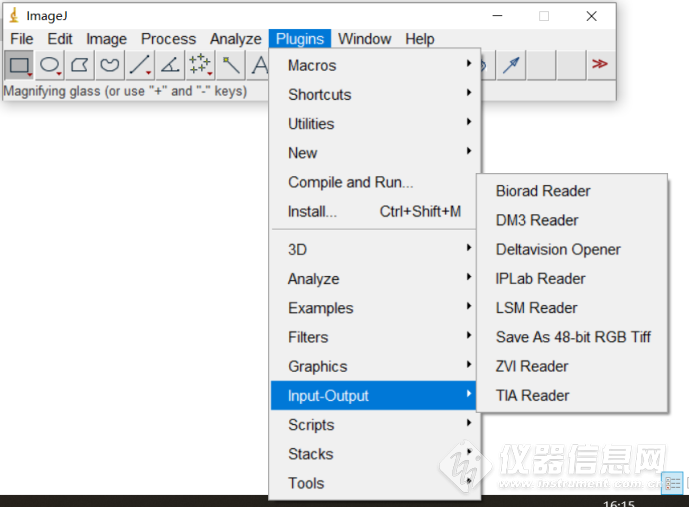Image resolution: width=690 pixels, height=507 pixels.
Task: Open the Image menu
Action: (106, 39)
